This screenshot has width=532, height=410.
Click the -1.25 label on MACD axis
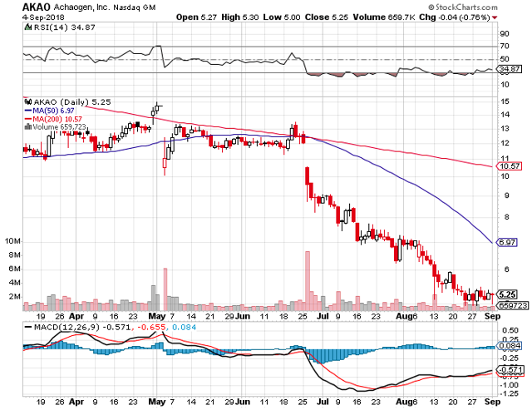point(508,393)
